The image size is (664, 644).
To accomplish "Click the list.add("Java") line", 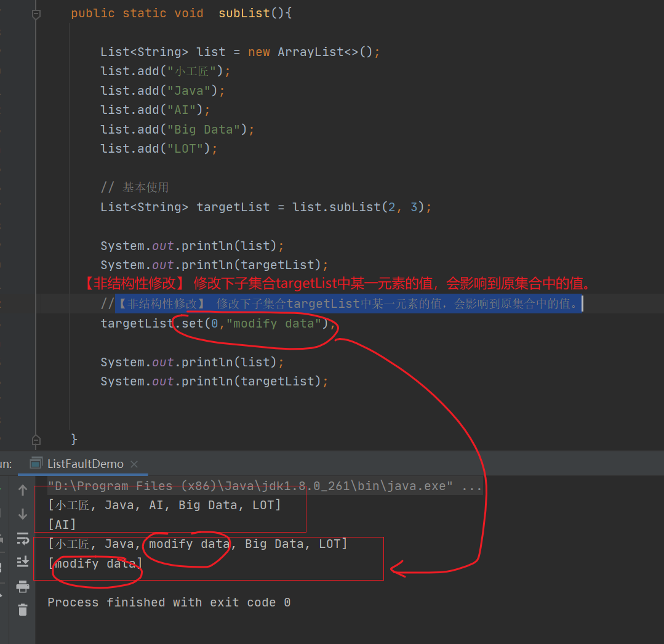I will coord(162,91).
